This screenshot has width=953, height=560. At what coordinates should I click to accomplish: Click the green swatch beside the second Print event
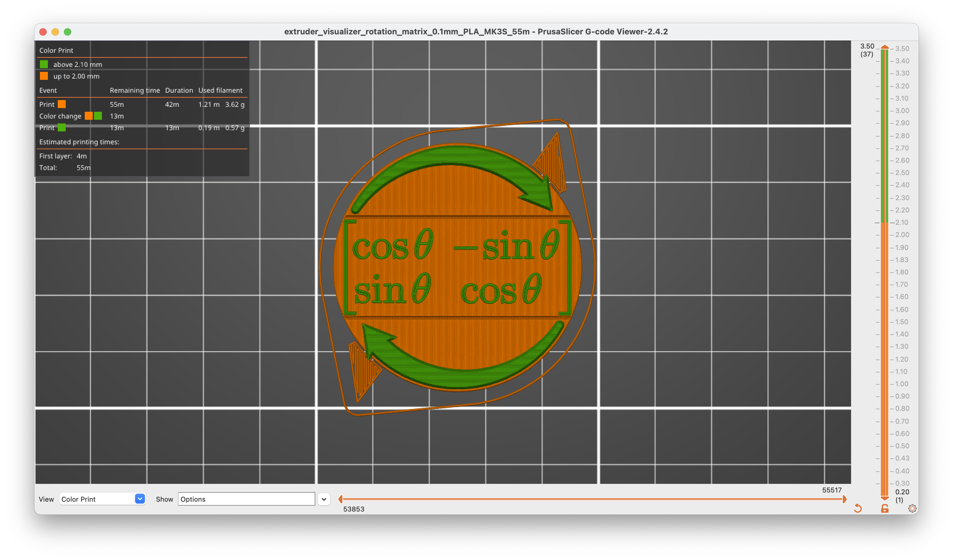tap(62, 128)
